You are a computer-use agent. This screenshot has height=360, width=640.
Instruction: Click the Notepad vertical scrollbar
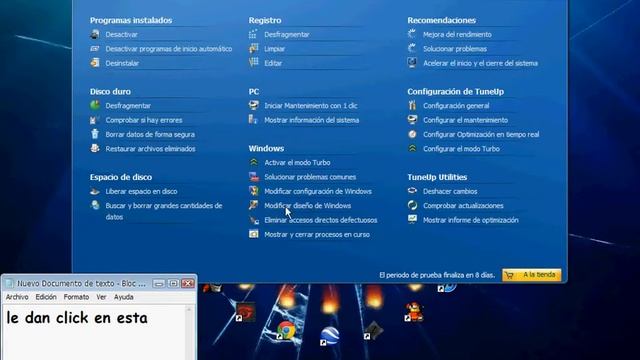(189, 333)
